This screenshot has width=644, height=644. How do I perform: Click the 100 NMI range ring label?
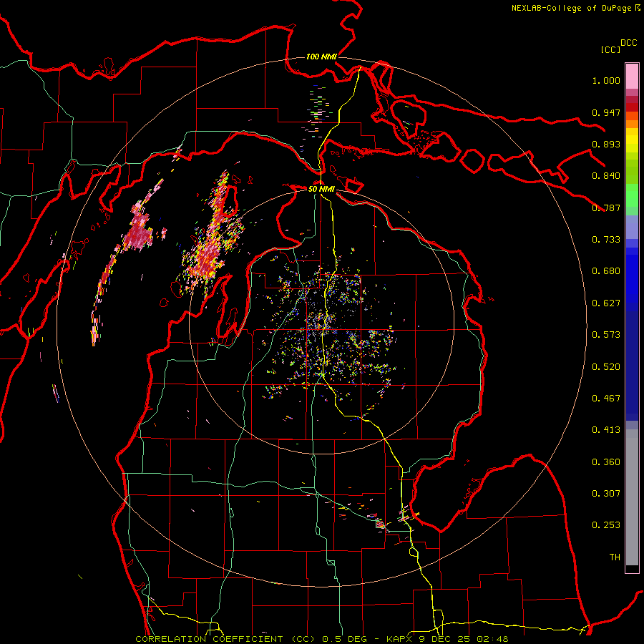coord(321,57)
